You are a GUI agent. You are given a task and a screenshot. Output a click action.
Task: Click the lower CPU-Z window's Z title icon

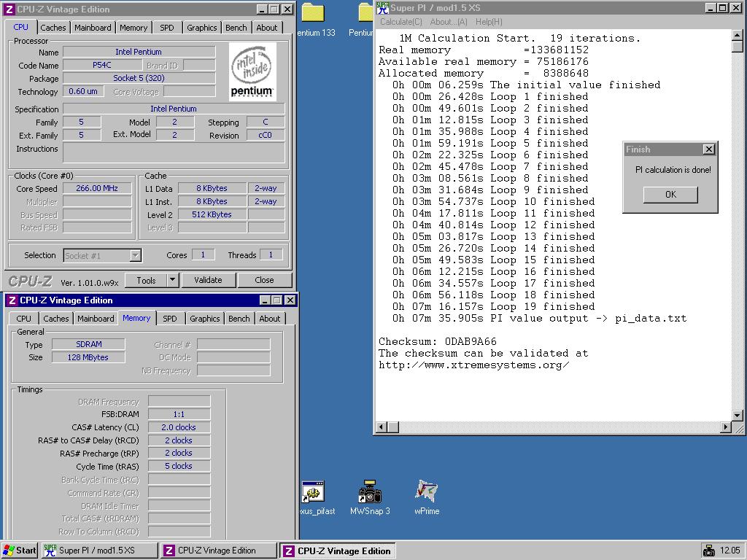click(x=12, y=300)
